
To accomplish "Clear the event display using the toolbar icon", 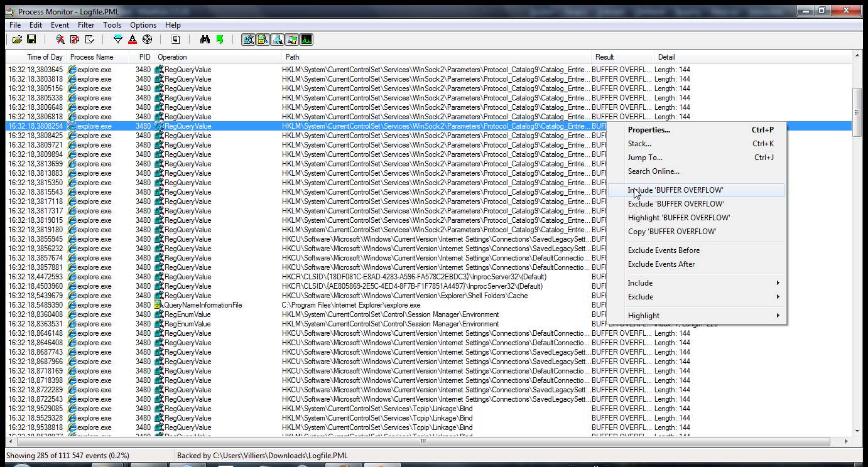I will click(x=90, y=40).
